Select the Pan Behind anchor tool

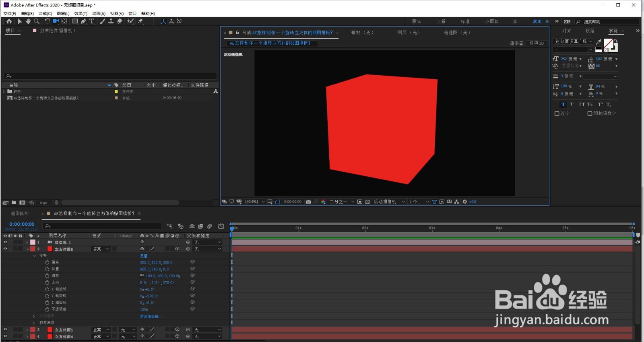(x=64, y=21)
